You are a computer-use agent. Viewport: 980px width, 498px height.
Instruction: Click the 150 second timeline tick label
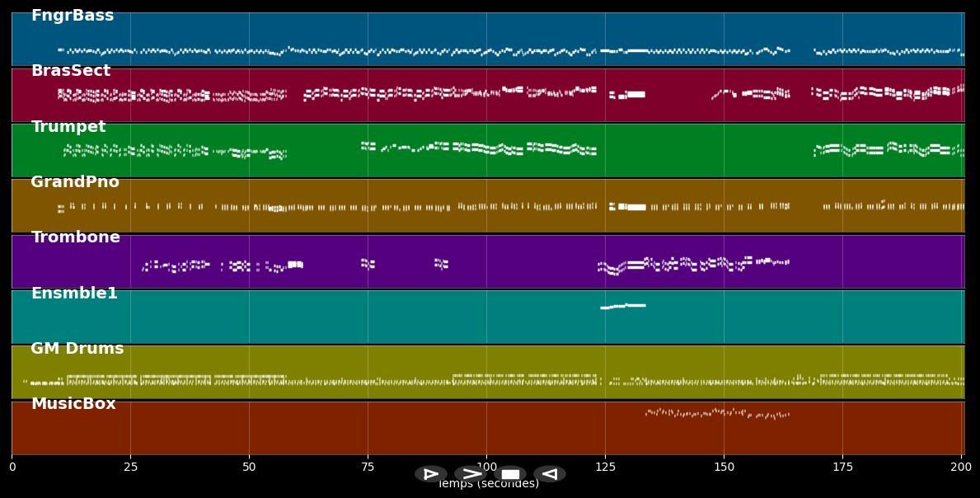point(724,467)
